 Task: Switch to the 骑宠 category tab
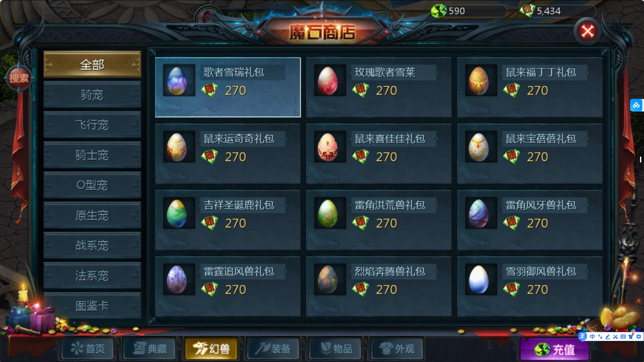pyautogui.click(x=92, y=95)
